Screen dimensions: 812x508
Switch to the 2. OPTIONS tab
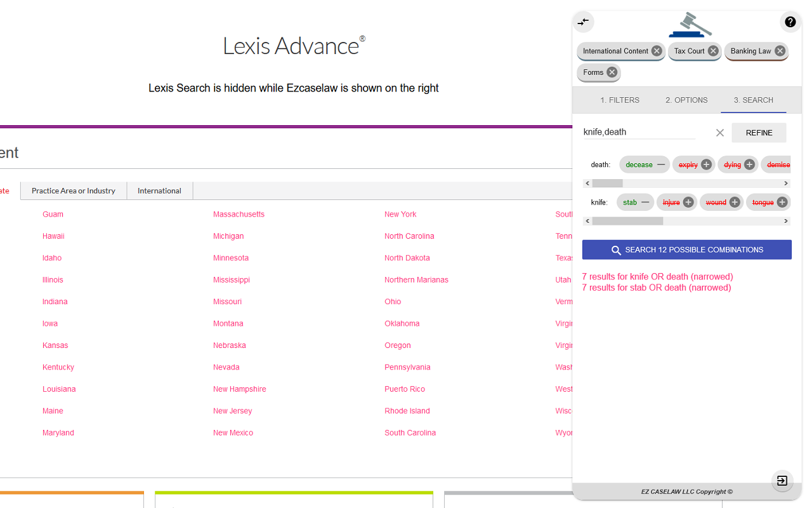coord(686,100)
